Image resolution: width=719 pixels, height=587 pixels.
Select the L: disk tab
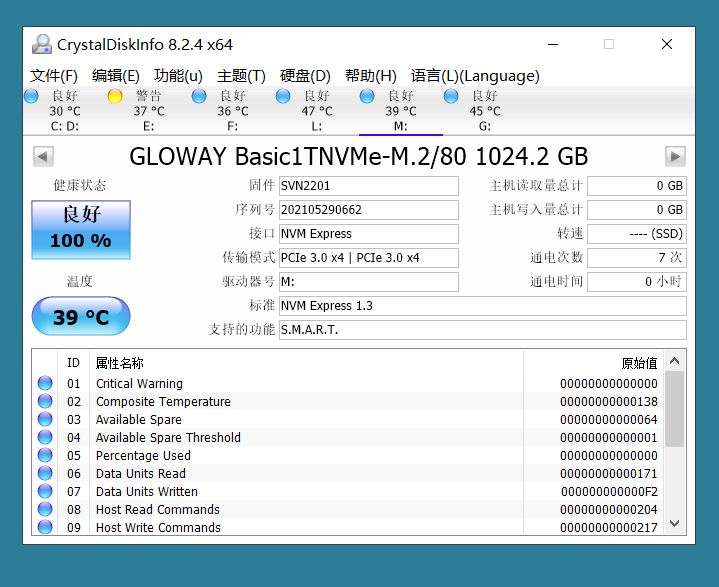[x=316, y=111]
